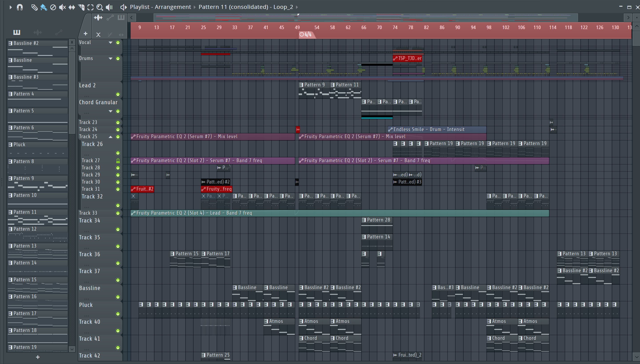Select the Paint brush tool

pos(44,7)
